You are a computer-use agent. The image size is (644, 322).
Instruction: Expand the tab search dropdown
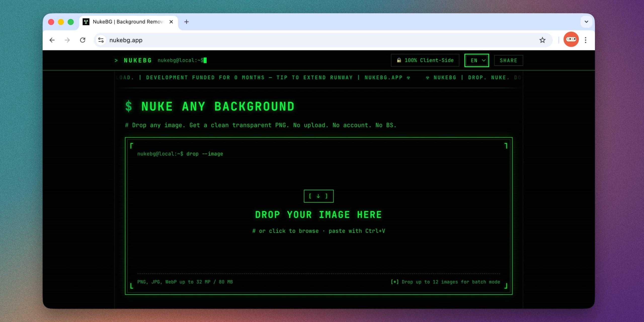[x=586, y=22]
